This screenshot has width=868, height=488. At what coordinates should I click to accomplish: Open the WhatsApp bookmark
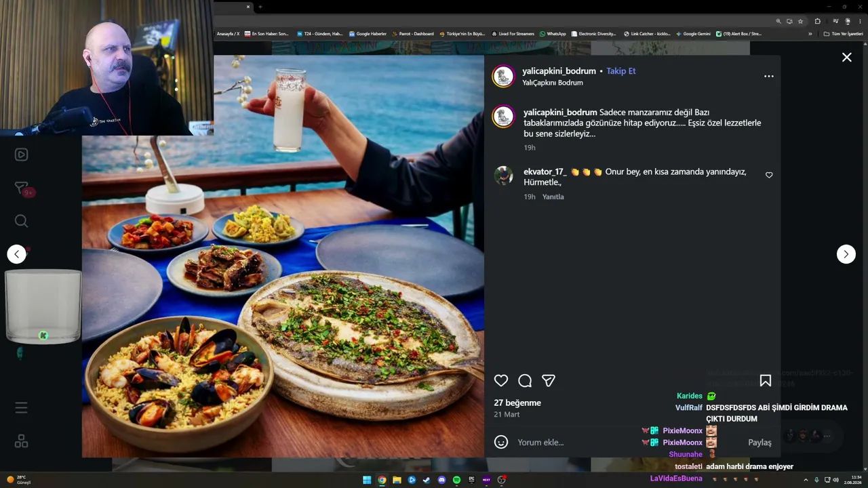(x=553, y=34)
